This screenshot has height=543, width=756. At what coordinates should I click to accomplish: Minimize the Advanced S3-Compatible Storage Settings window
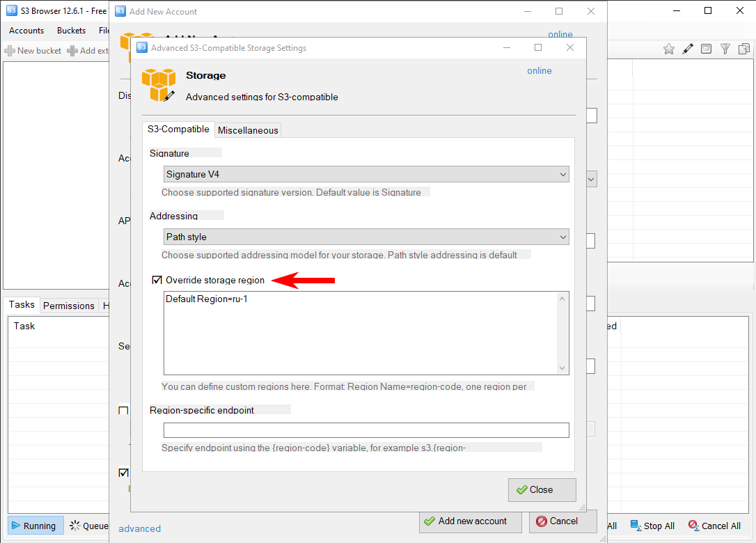pyautogui.click(x=507, y=47)
